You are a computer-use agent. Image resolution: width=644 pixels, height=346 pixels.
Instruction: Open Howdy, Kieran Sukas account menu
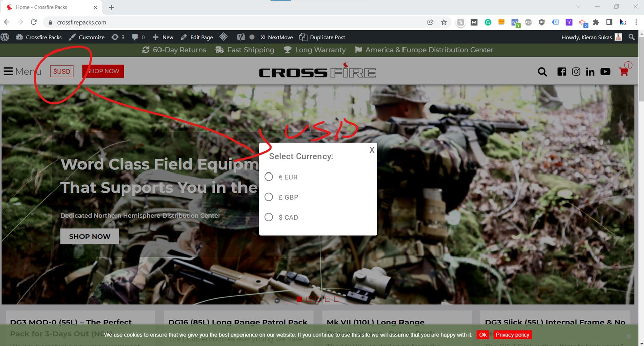coord(592,37)
